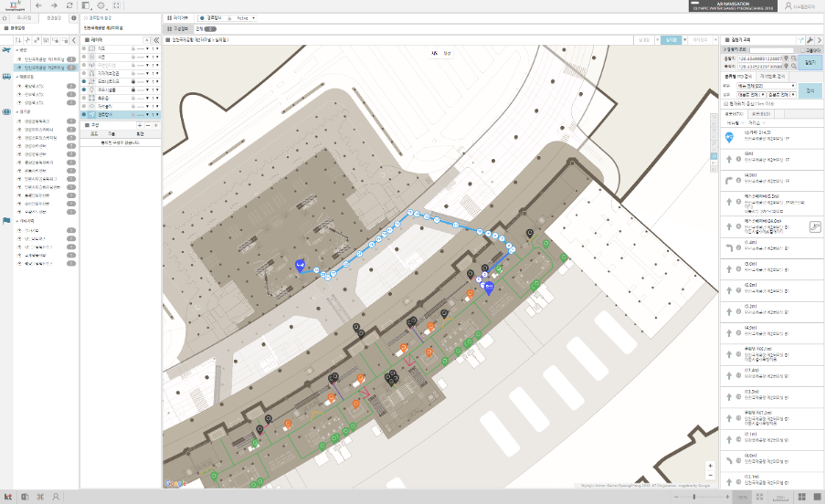
Task: Check the current location center checkbox
Action: (x=725, y=103)
